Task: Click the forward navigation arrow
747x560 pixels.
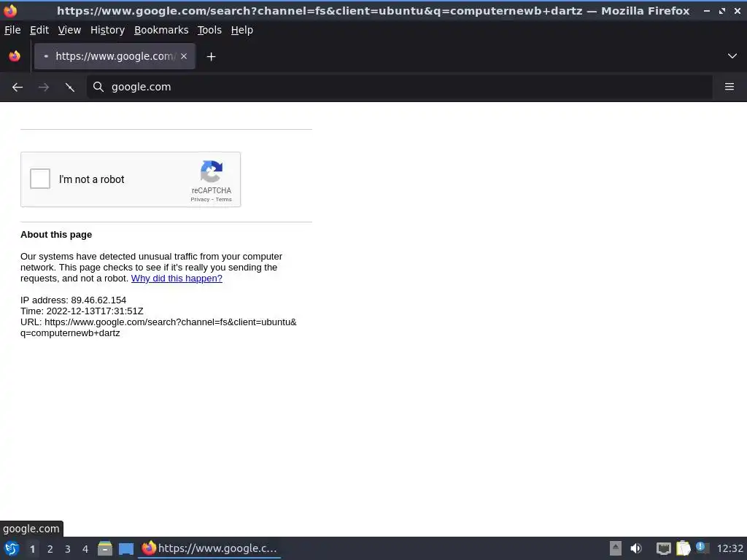Action: click(x=44, y=87)
